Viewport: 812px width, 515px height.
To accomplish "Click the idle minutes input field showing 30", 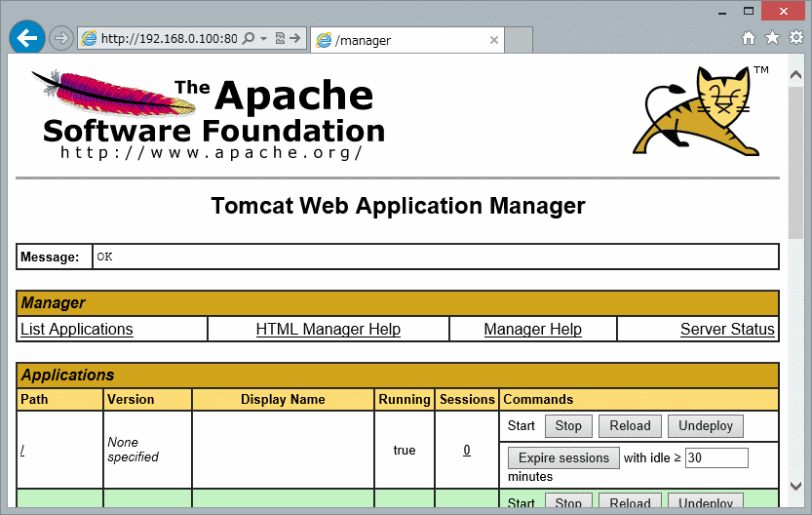I will [716, 458].
